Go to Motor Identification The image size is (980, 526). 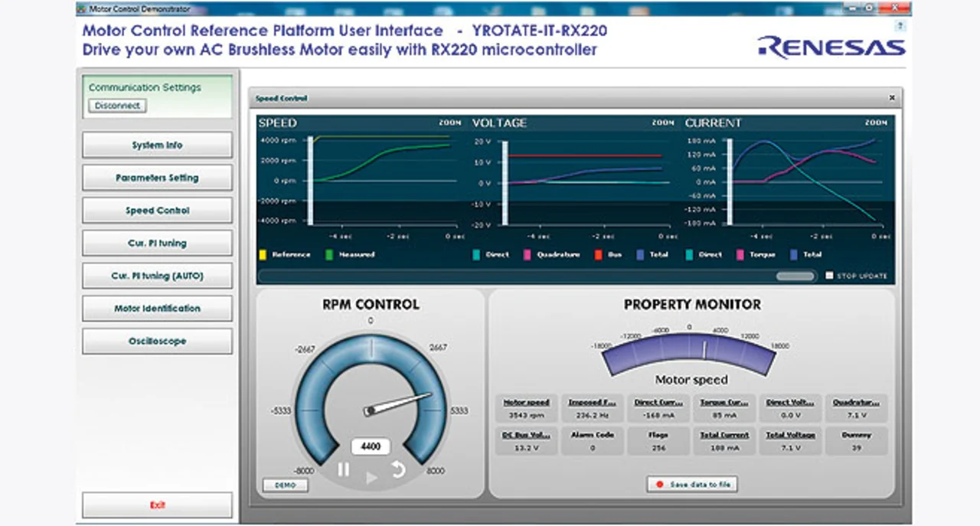click(157, 309)
